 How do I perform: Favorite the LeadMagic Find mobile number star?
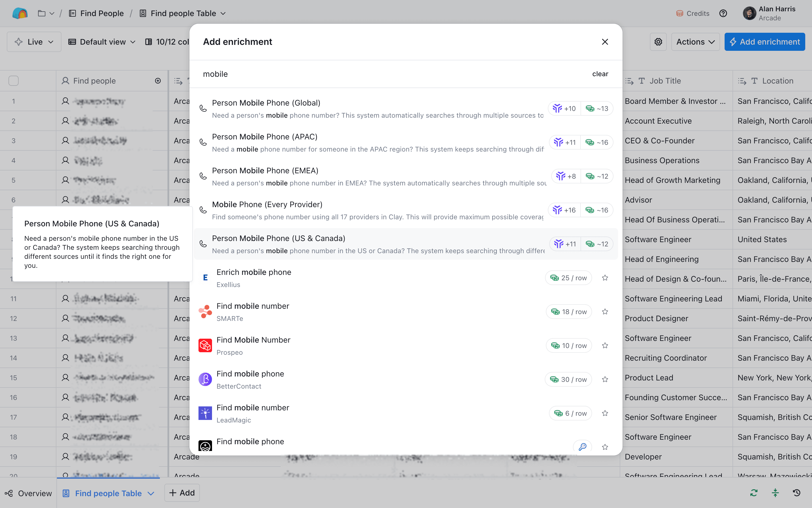[x=605, y=413]
